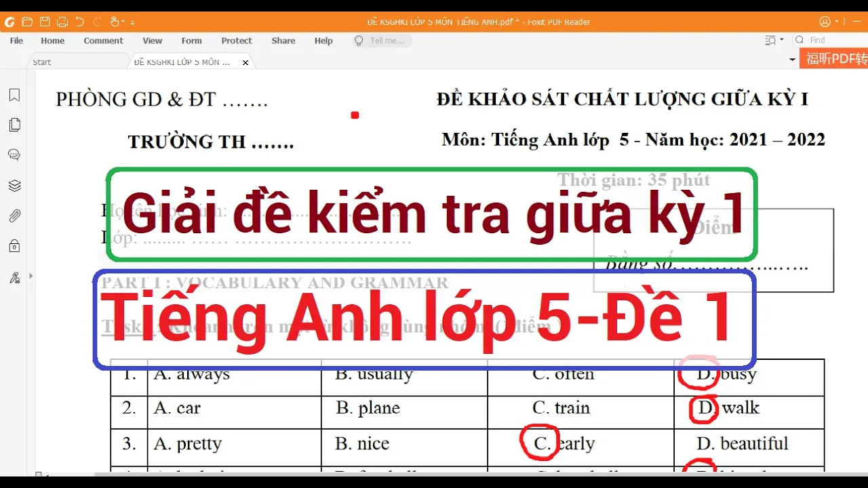868x488 pixels.
Task: Open the Attachments paperclip panel icon
Action: click(x=14, y=216)
